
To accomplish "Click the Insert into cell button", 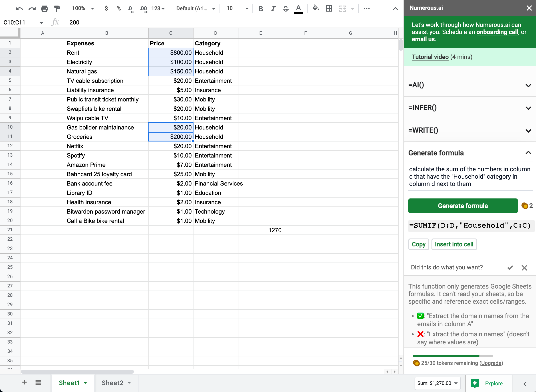I will point(454,244).
